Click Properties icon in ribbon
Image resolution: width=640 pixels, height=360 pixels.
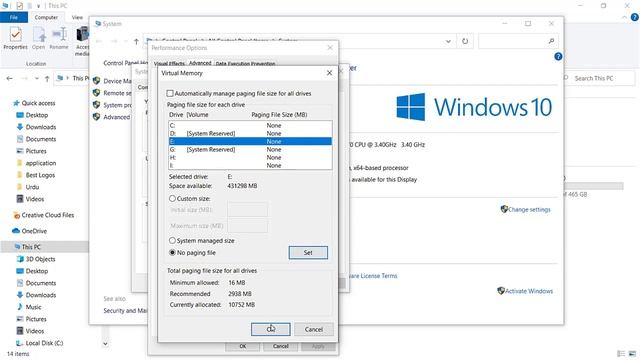pyautogui.click(x=16, y=38)
